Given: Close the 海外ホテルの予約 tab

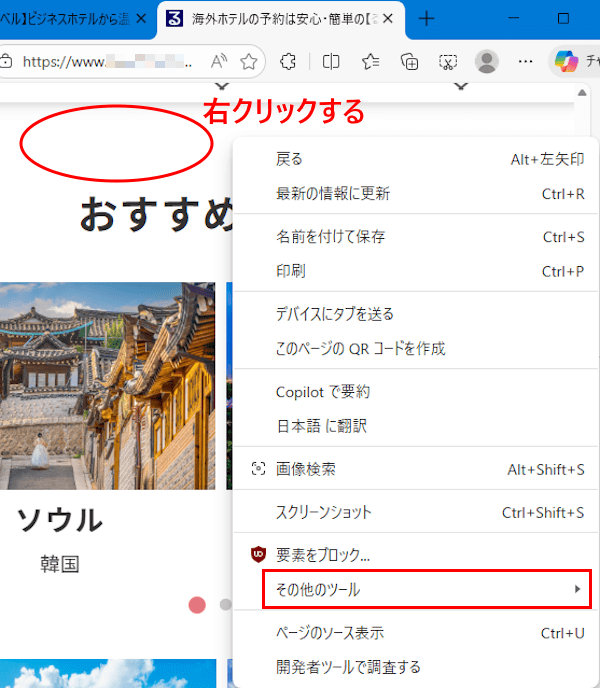Looking at the screenshot, I should pyautogui.click(x=388, y=19).
